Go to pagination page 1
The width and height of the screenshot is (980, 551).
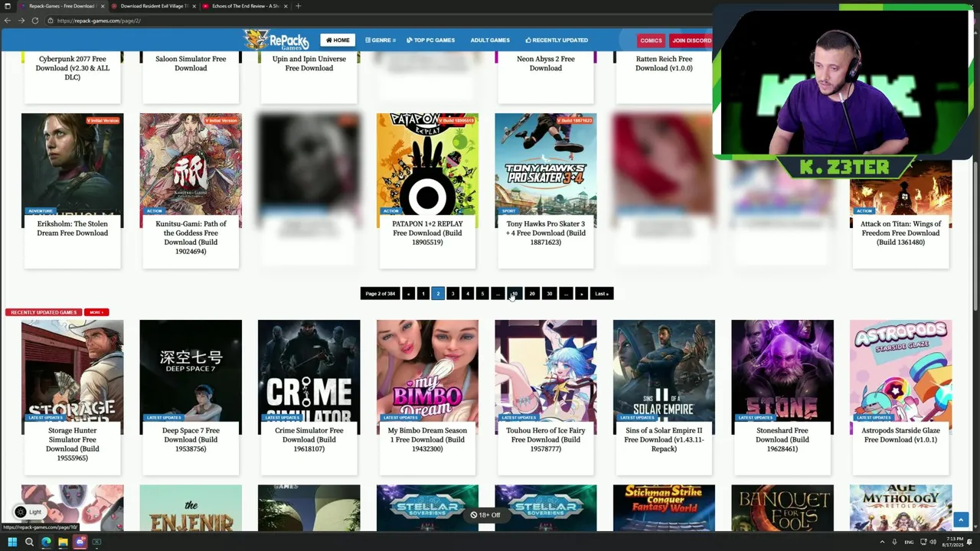pos(423,293)
